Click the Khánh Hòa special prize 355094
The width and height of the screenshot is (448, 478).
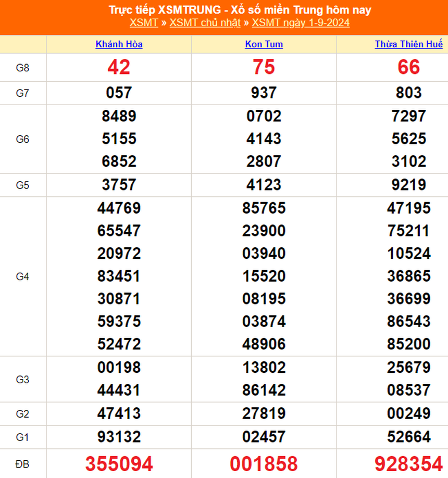(119, 463)
